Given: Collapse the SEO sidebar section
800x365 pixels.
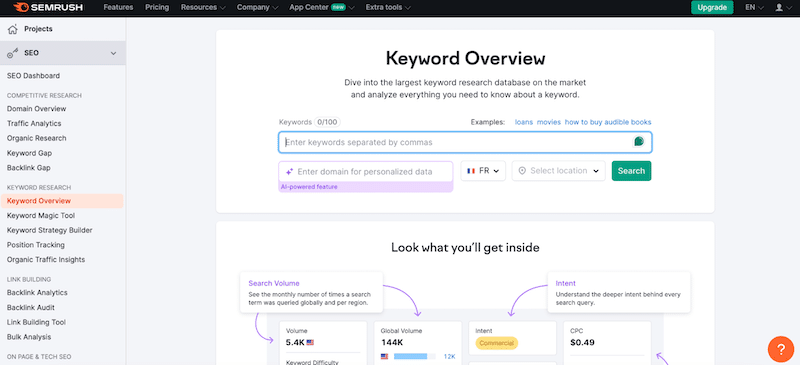Looking at the screenshot, I should (x=113, y=53).
